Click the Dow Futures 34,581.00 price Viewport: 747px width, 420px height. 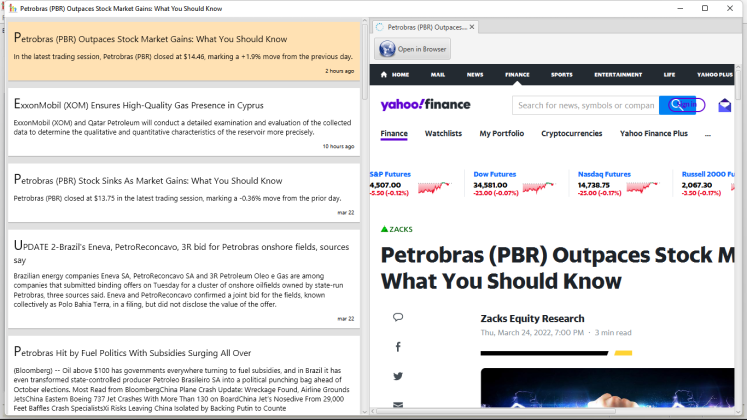click(x=490, y=185)
